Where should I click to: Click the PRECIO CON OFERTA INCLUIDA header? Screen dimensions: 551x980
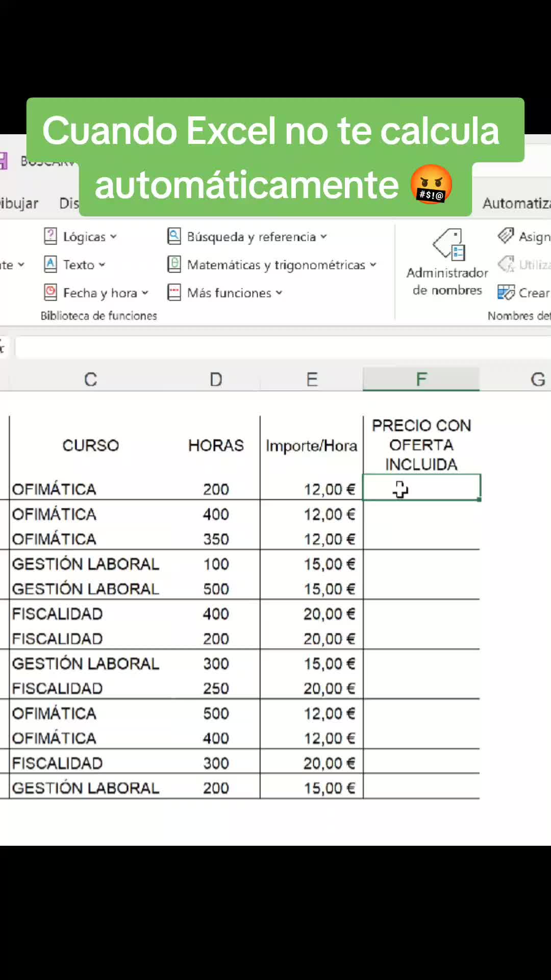click(x=421, y=445)
